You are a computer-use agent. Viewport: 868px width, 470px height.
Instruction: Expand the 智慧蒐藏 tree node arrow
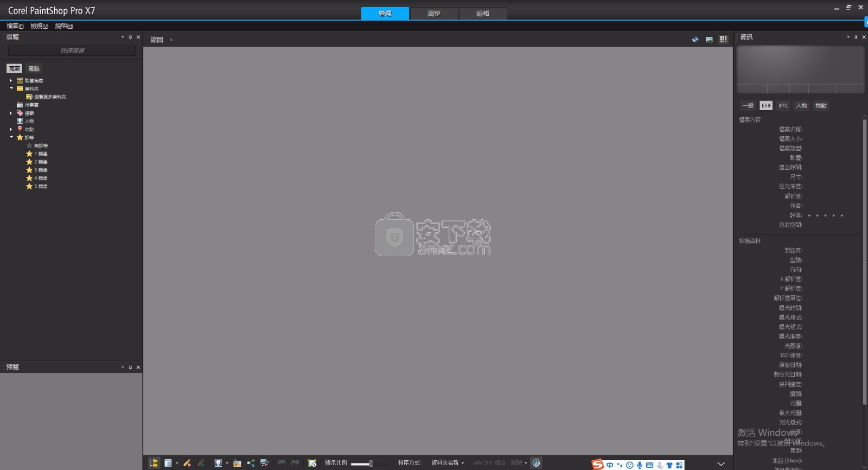[11, 80]
